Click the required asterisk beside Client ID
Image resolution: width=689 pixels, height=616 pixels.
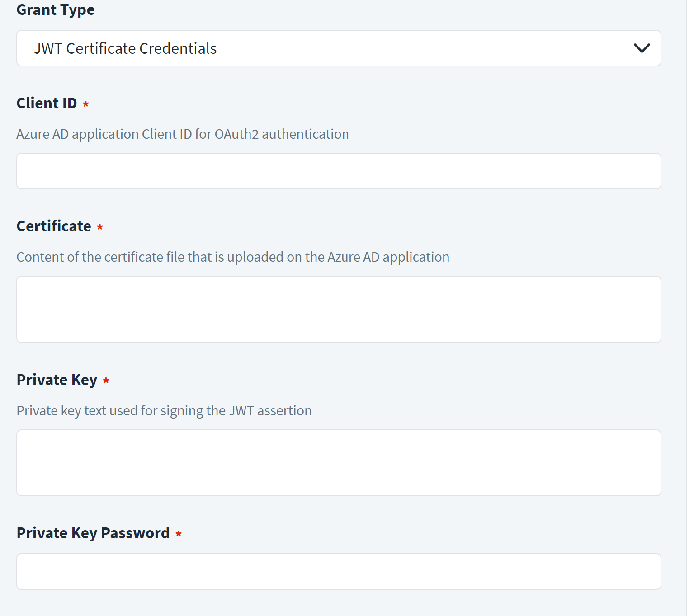pyautogui.click(x=85, y=104)
